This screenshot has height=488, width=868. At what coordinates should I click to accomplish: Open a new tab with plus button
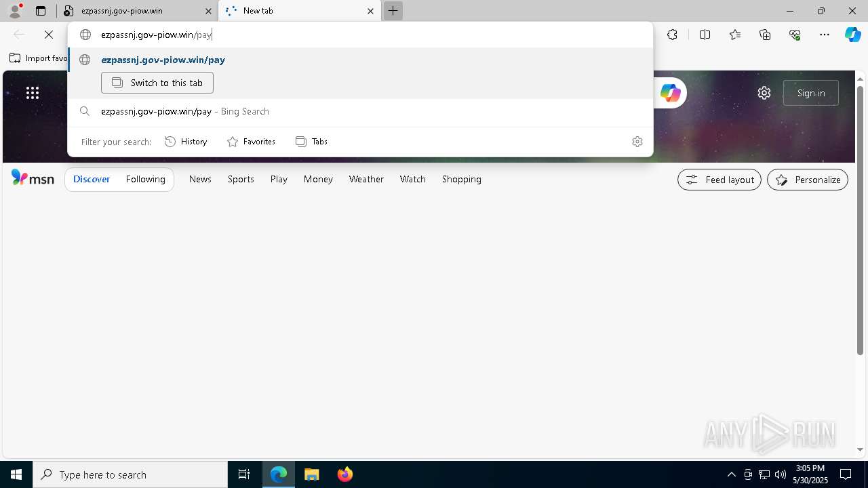[393, 11]
